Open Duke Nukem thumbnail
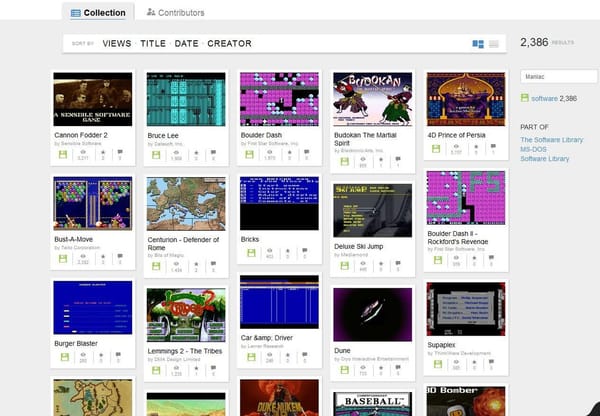600x416 pixels. click(279, 398)
